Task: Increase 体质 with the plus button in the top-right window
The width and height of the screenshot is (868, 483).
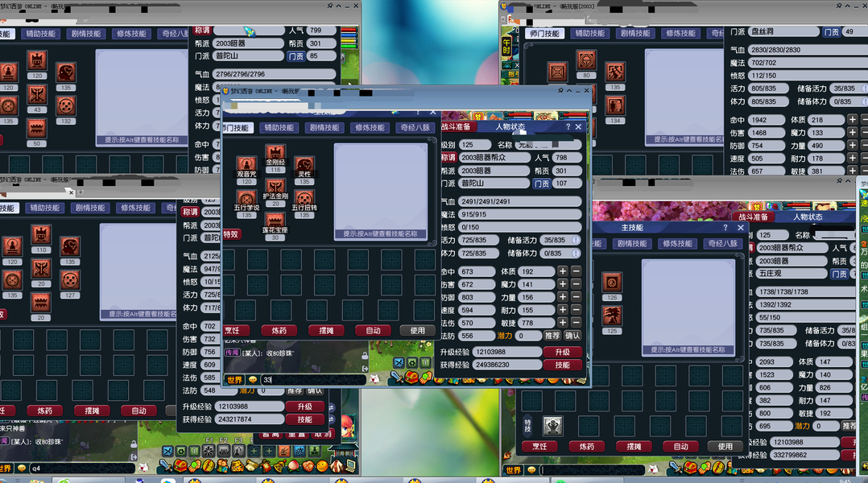Action: [853, 119]
